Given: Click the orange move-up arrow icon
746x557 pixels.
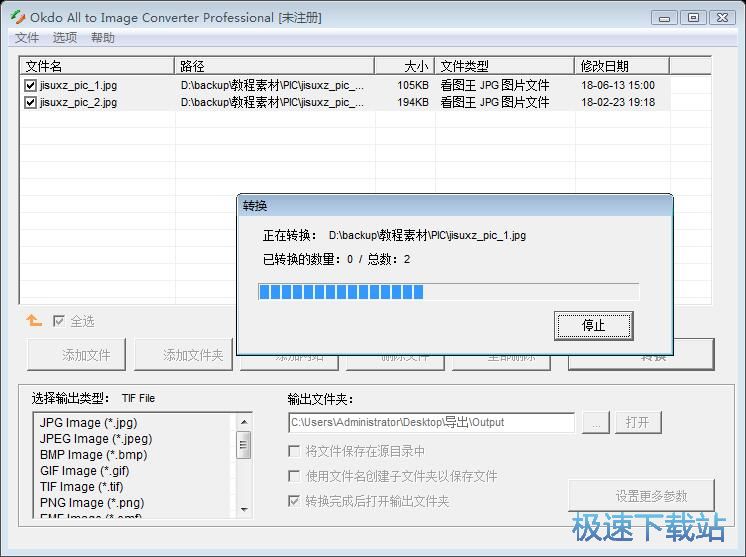Looking at the screenshot, I should (x=34, y=321).
